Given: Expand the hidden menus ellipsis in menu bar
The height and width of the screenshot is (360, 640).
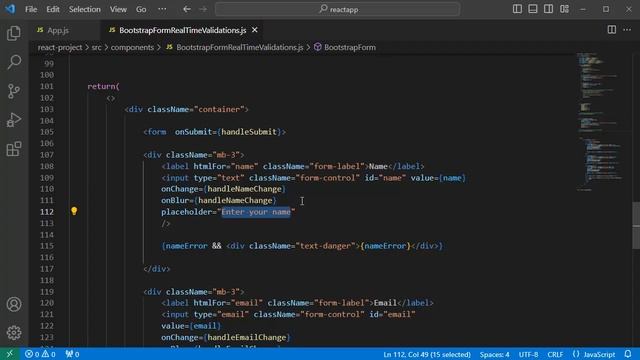Looking at the screenshot, I should 162,9.
